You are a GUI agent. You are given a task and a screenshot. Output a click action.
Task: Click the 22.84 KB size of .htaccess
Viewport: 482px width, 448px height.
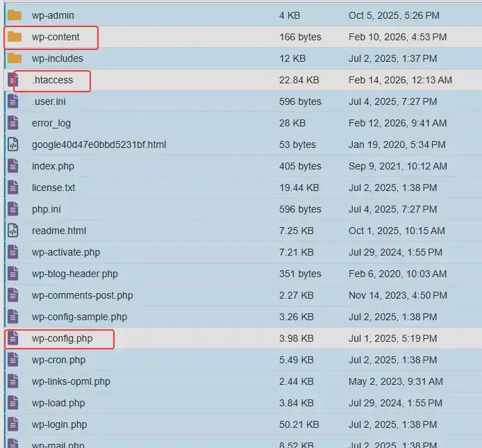(x=299, y=80)
